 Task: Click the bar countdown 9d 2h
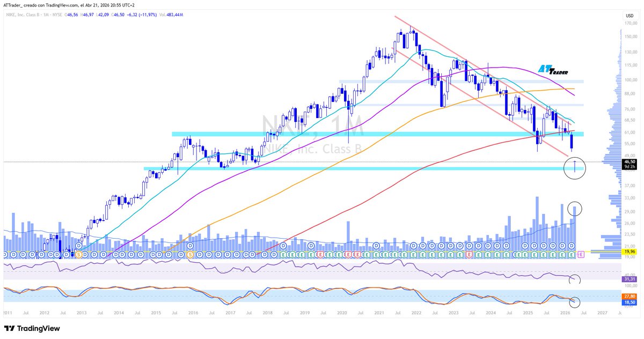[630, 166]
